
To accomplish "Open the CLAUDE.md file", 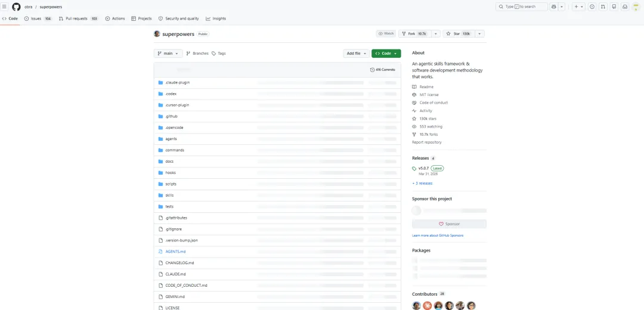I will tap(175, 274).
